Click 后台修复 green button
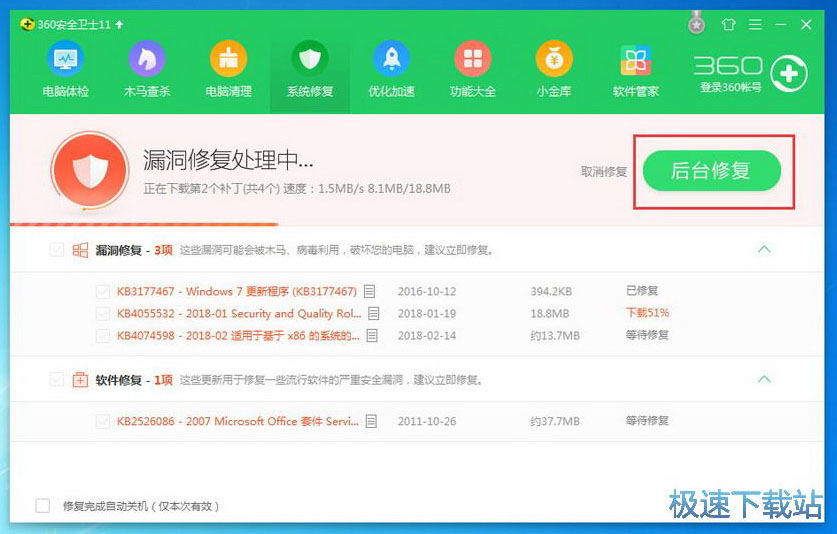This screenshot has width=837, height=534. point(712,170)
